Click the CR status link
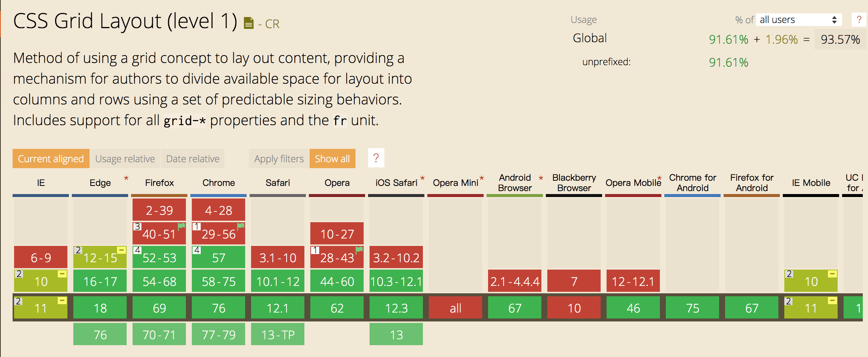 click(x=272, y=24)
